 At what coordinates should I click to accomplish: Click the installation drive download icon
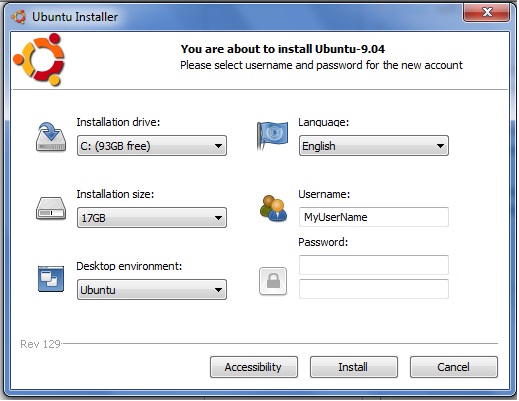(51, 137)
